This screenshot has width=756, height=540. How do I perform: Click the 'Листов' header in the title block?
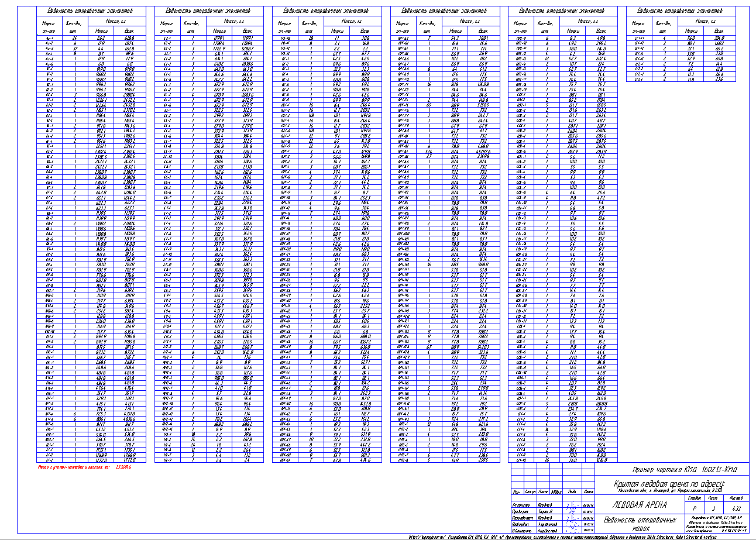tap(736, 498)
